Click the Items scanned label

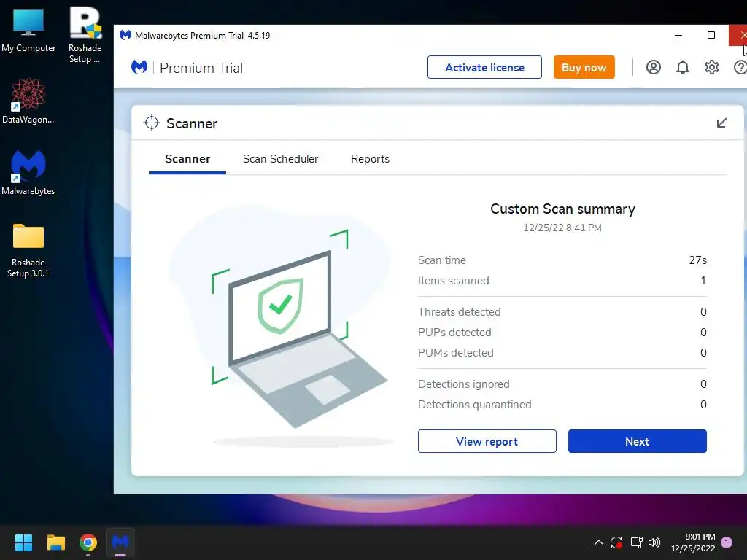click(x=453, y=281)
